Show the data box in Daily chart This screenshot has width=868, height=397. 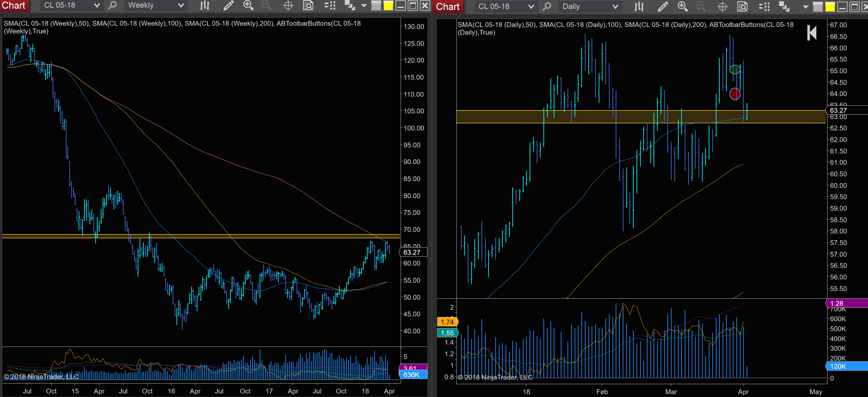742,7
